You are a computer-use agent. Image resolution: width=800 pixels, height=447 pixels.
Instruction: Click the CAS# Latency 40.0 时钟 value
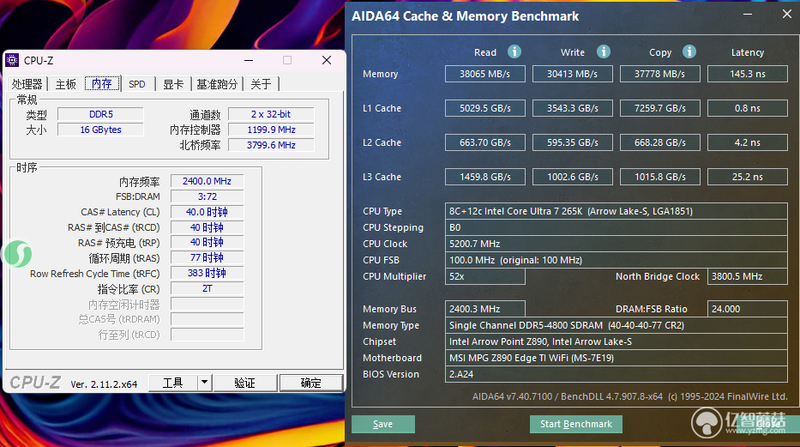click(207, 212)
